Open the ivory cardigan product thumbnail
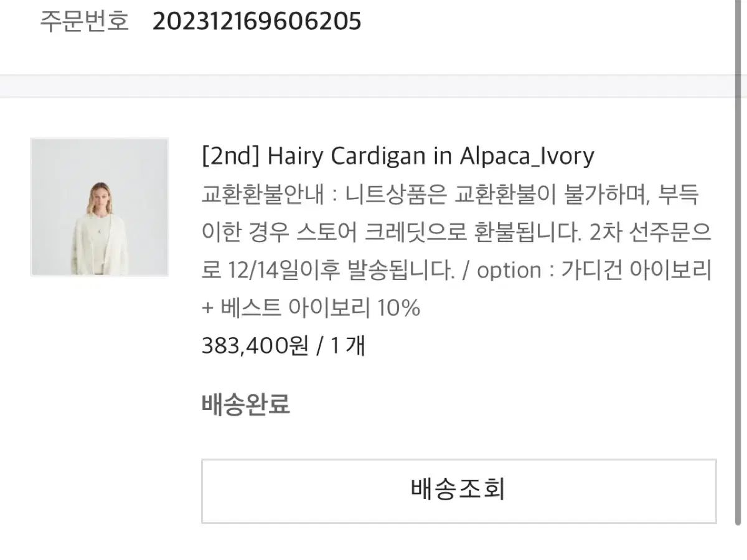The width and height of the screenshot is (747, 560). [x=100, y=207]
